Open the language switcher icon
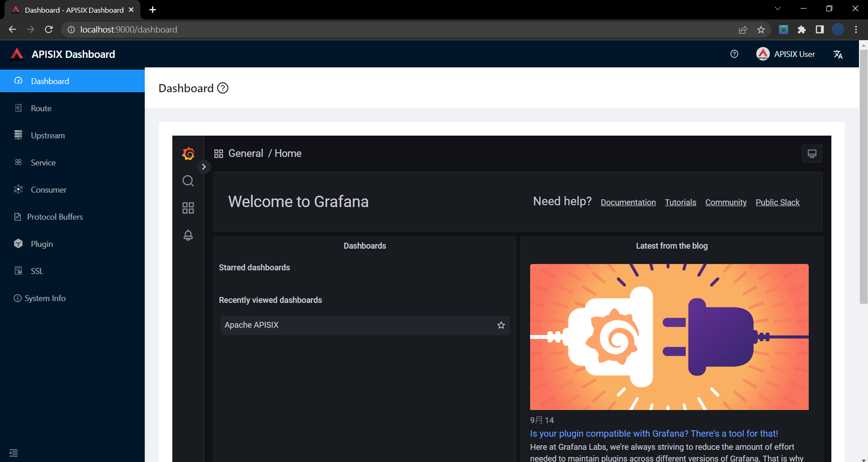Viewport: 868px width, 462px height. click(838, 54)
